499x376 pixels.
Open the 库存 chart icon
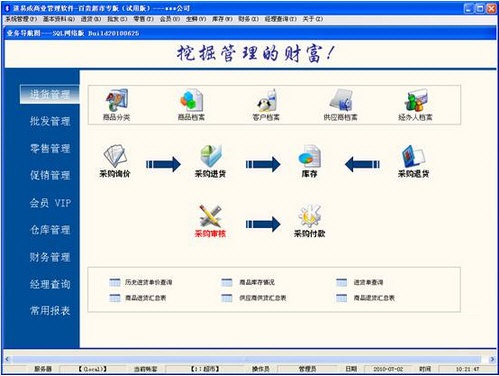[x=309, y=161]
